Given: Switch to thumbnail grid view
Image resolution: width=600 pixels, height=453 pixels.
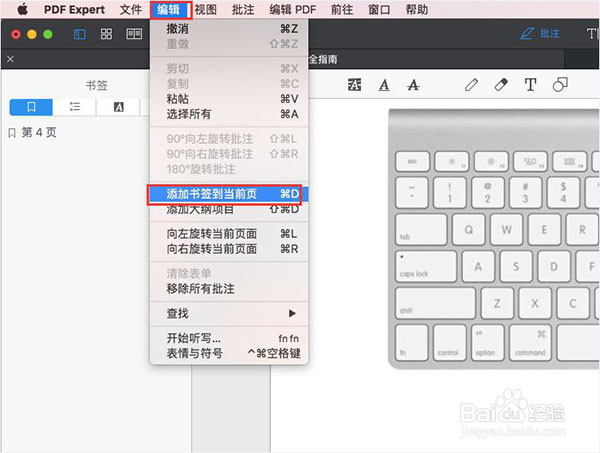Looking at the screenshot, I should coord(106,34).
